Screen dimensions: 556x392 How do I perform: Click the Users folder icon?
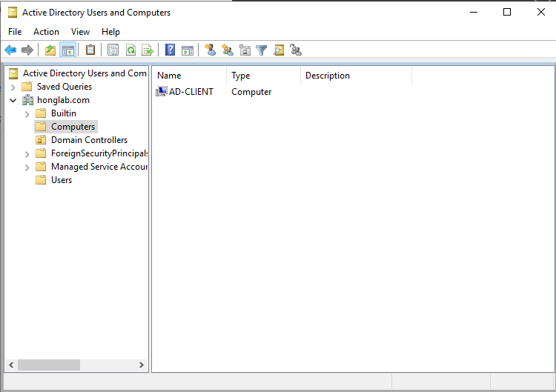[x=41, y=180]
